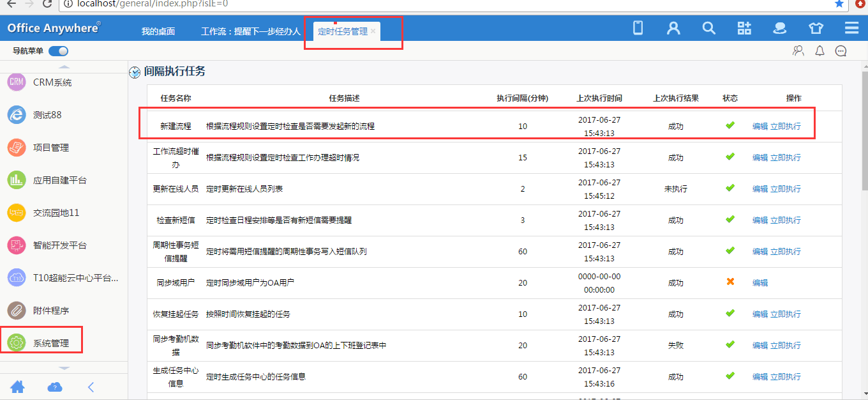Click 立即执行 for 更新在线人员 task

786,189
